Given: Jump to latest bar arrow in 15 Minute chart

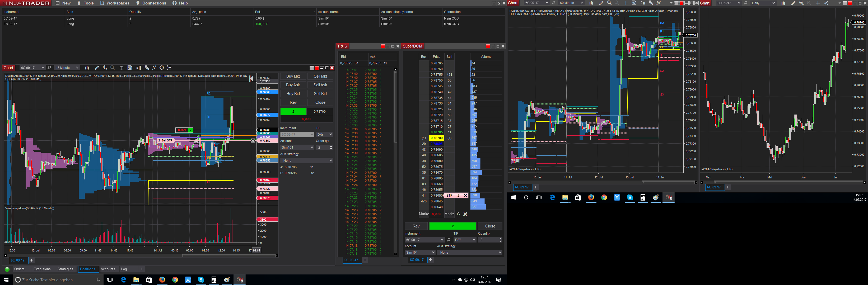Looking at the screenshot, I should 251,78.
